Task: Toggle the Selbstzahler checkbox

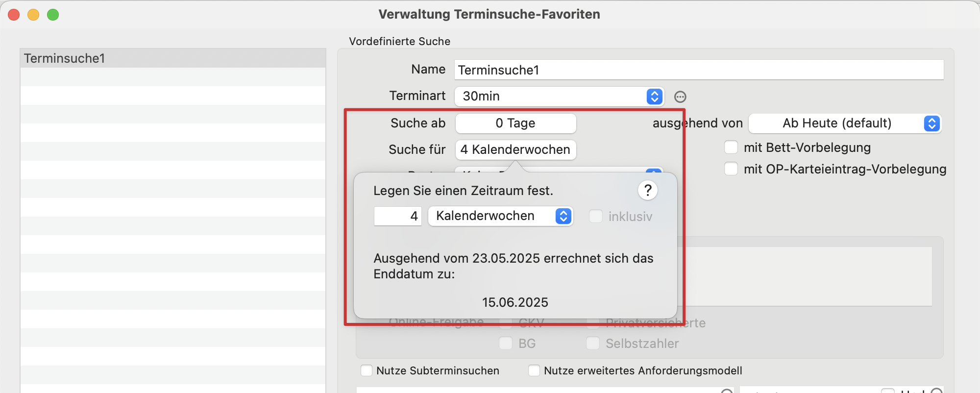Action: 593,343
